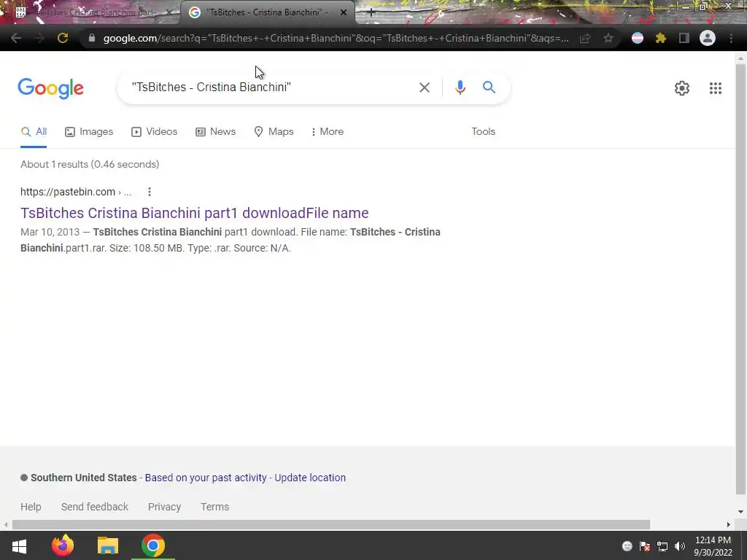Bookmark this page with the star icon
The image size is (747, 560).
tap(608, 38)
